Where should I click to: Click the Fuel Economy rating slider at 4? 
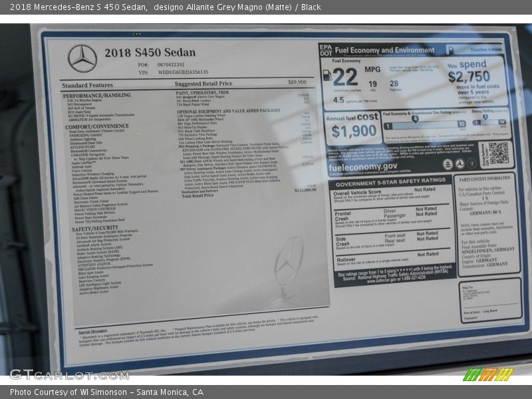[x=415, y=118]
